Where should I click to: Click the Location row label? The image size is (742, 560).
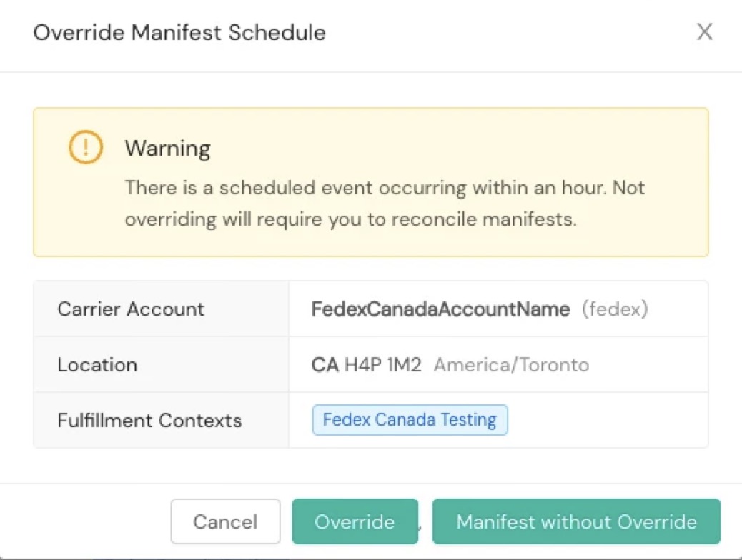pos(97,365)
